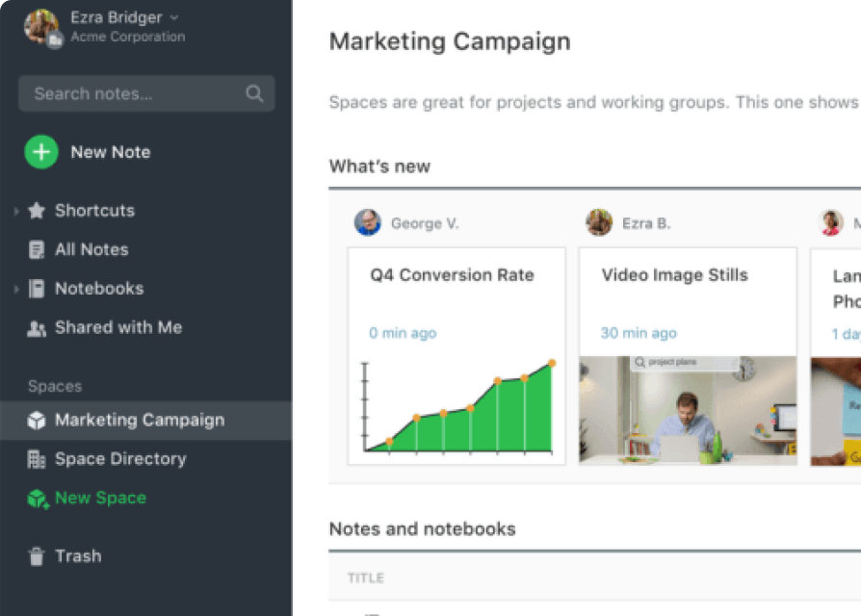861x616 pixels.
Task: Click the Notebooks book icon
Action: (37, 289)
